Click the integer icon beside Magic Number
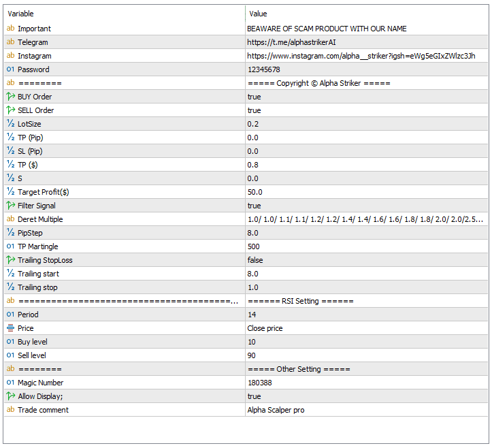 coord(10,383)
